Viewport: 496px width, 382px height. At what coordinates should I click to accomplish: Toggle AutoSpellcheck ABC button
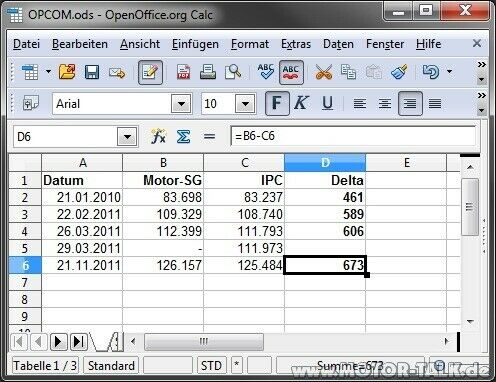[291, 72]
